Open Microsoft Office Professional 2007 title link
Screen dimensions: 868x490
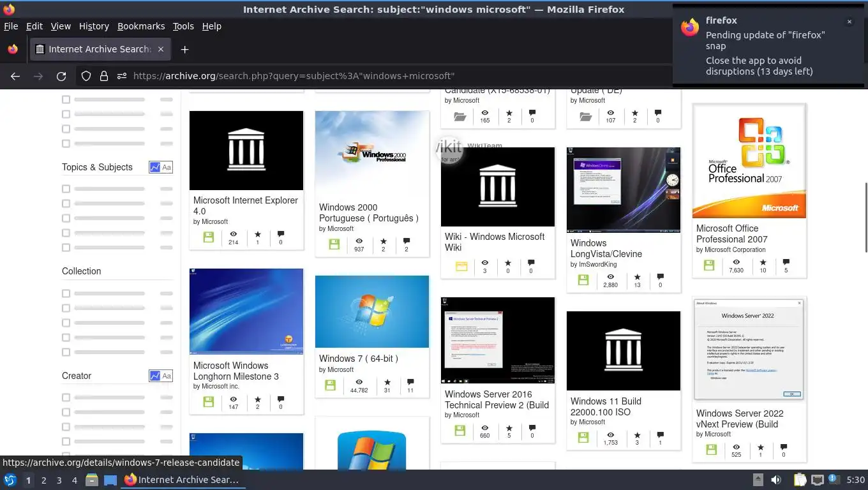pyautogui.click(x=732, y=234)
